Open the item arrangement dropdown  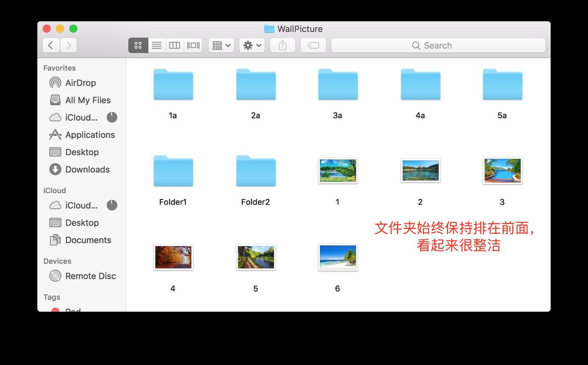tap(220, 45)
